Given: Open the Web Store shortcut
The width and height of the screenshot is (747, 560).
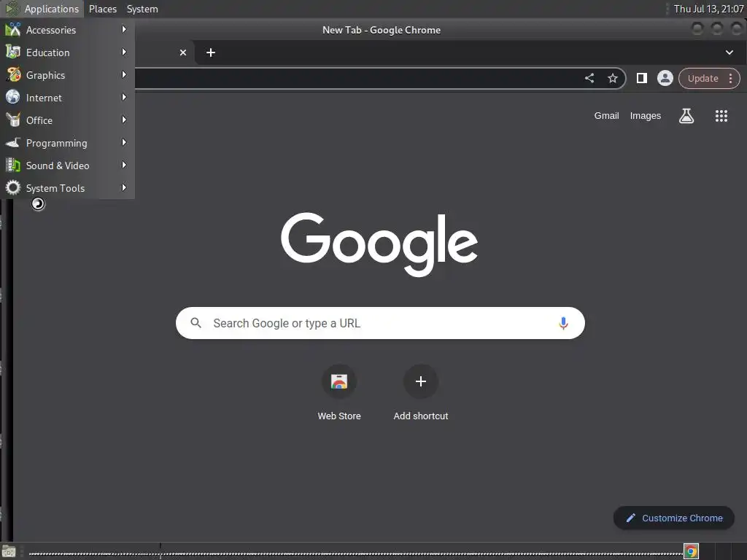Looking at the screenshot, I should (x=339, y=393).
